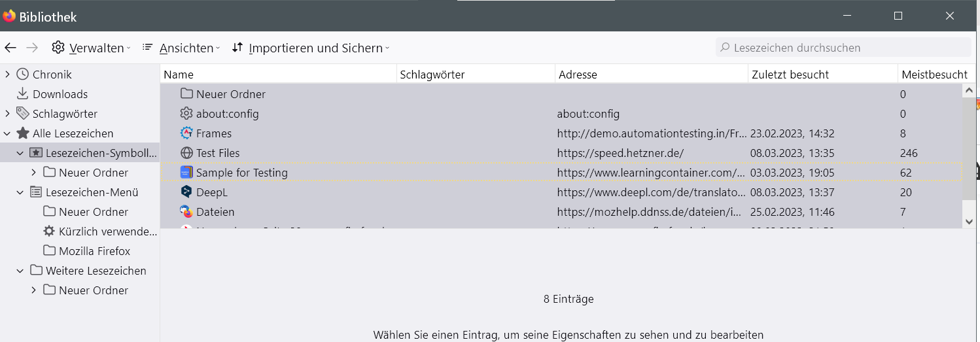
Task: Collapse the Alle Lesezeichen node
Action: click(7, 133)
